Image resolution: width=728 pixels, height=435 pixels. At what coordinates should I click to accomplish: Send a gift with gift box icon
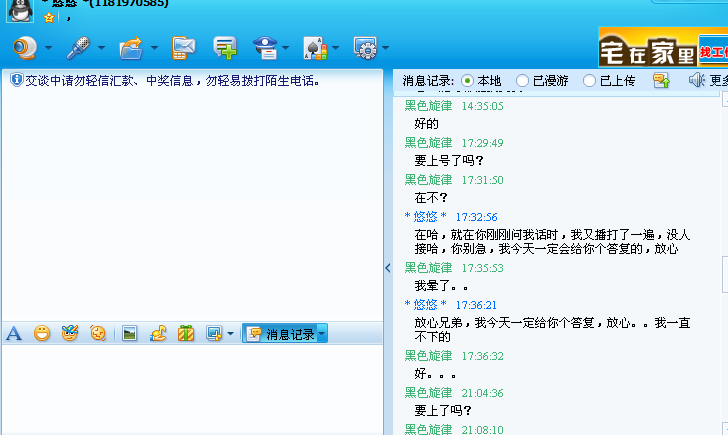pyautogui.click(x=186, y=333)
